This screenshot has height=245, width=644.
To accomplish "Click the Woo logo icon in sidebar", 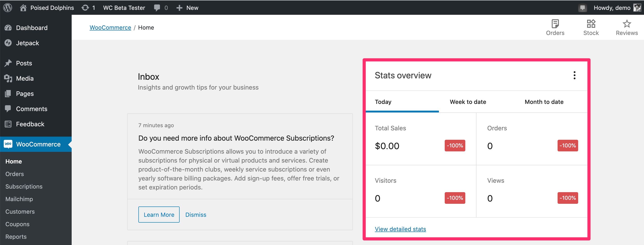I will coord(8,144).
